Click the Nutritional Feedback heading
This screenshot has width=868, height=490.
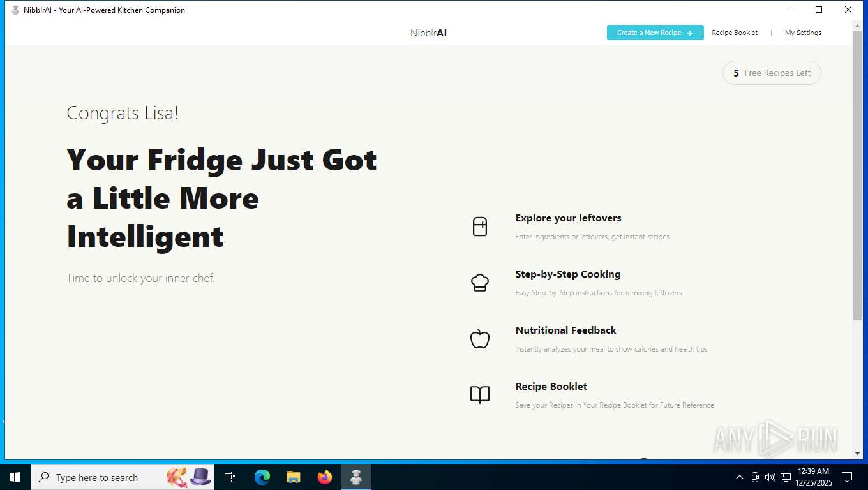click(565, 330)
